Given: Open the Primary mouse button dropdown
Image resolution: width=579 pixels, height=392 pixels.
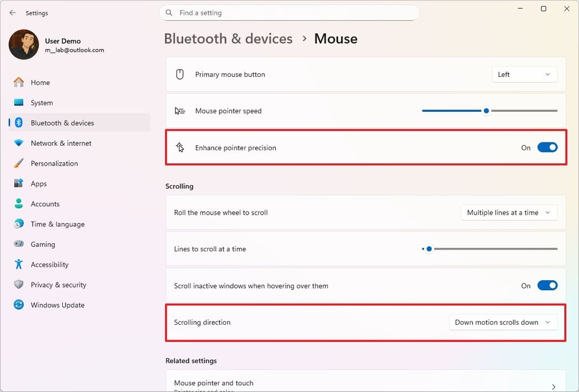Looking at the screenshot, I should pos(524,74).
